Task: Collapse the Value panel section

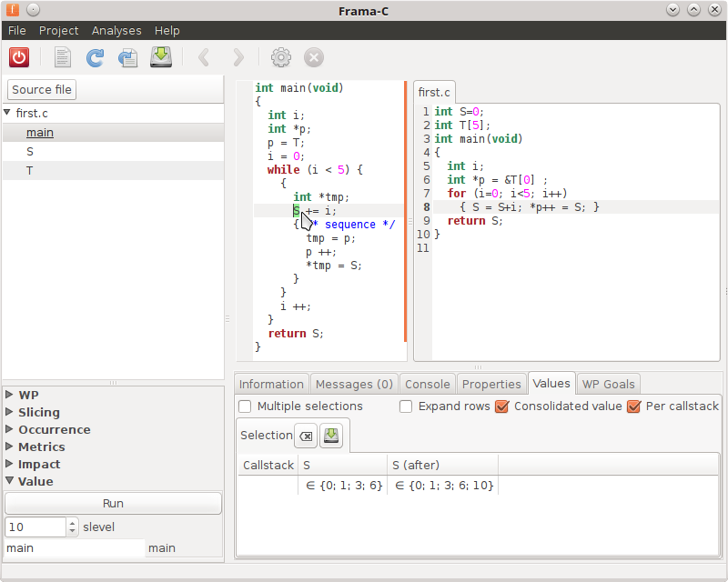Action: [x=9, y=480]
